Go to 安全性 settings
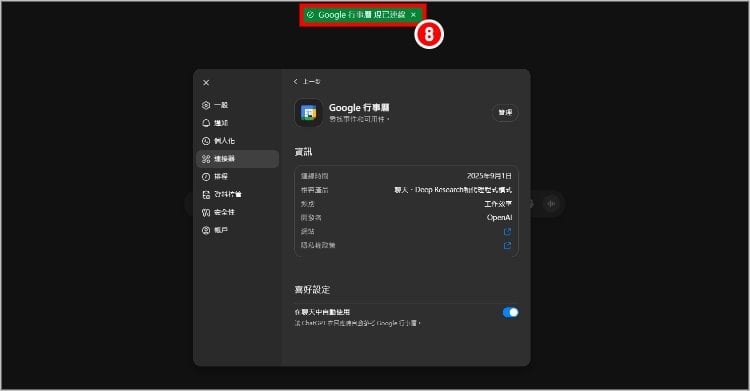The image size is (750, 391). (x=237, y=212)
